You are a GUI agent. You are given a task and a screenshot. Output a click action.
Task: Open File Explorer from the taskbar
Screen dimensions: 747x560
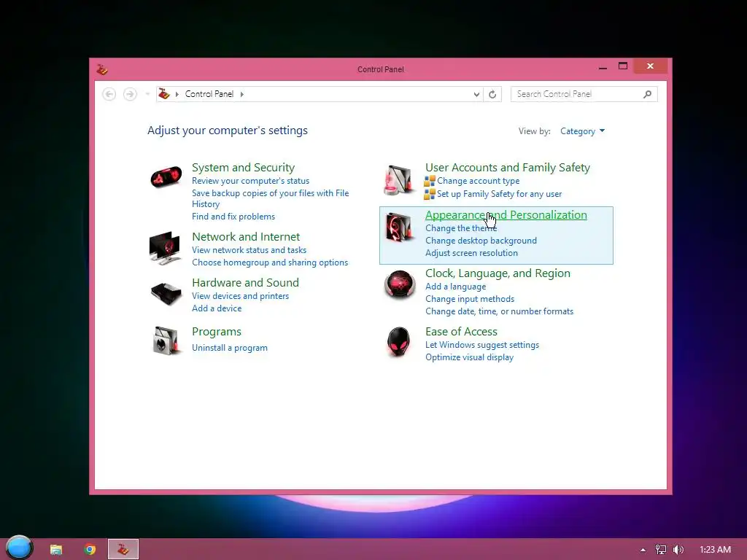coord(56,550)
